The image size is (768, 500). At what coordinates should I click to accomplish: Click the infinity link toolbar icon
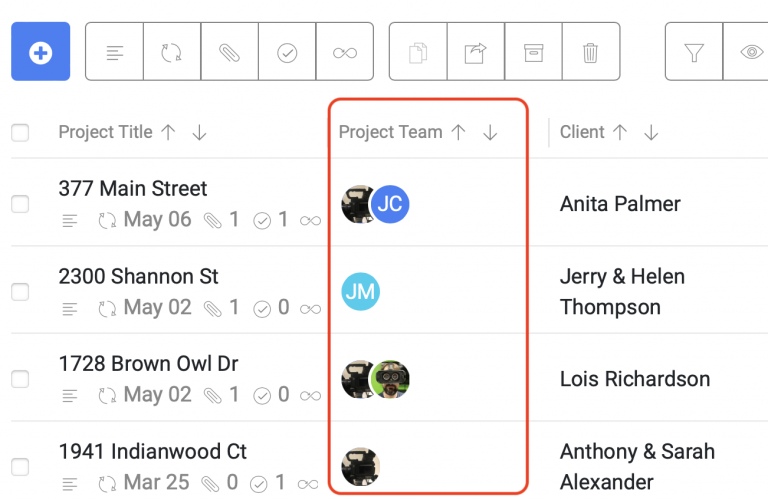(345, 52)
